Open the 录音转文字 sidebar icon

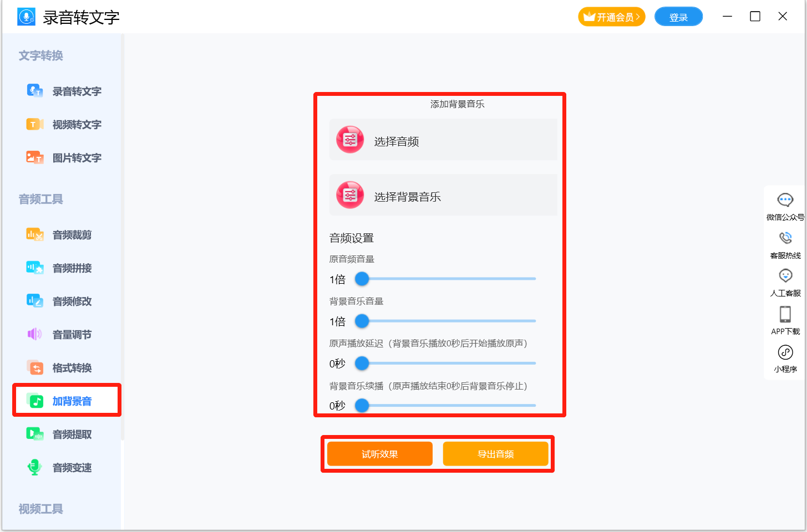[35, 91]
